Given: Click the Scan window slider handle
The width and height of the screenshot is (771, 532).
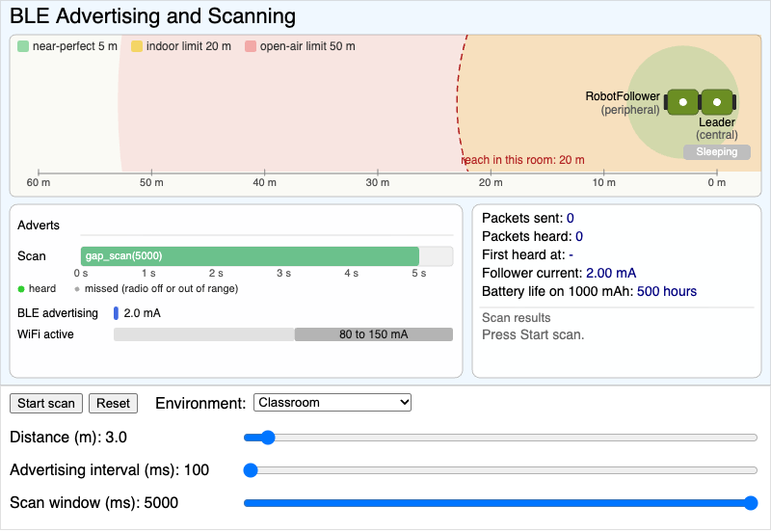Looking at the screenshot, I should pos(751,503).
